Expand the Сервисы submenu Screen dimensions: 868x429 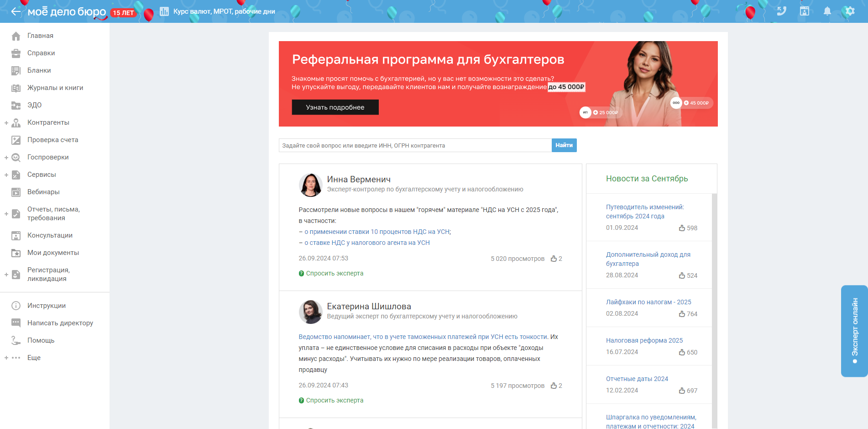coord(6,175)
